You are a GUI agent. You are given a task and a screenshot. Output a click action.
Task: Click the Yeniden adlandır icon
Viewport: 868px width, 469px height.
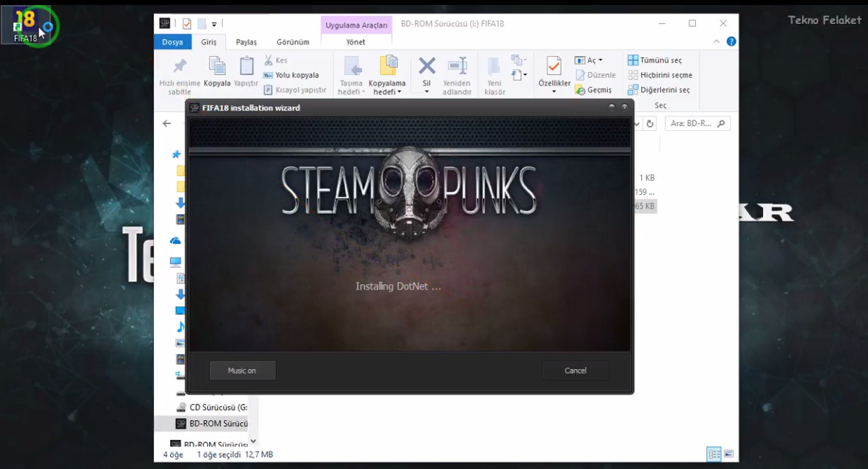[457, 67]
